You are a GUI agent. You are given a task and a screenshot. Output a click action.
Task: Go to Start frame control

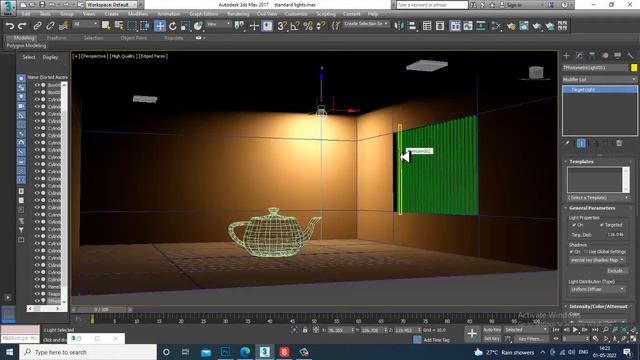556,329
